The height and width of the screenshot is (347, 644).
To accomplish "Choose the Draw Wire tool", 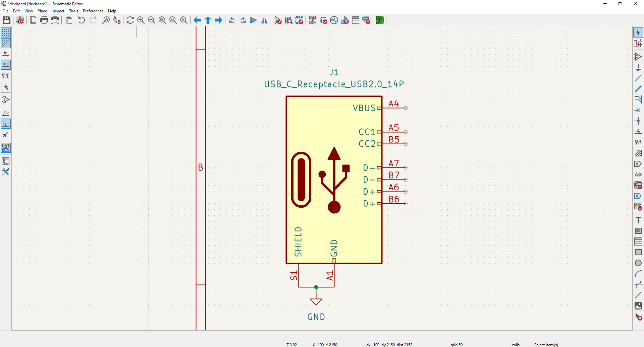I will (638, 78).
